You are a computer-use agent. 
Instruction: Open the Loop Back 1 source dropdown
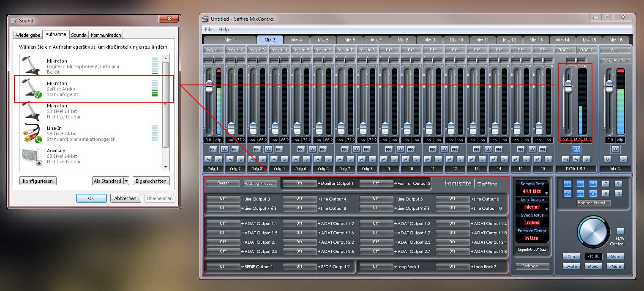click(376, 267)
